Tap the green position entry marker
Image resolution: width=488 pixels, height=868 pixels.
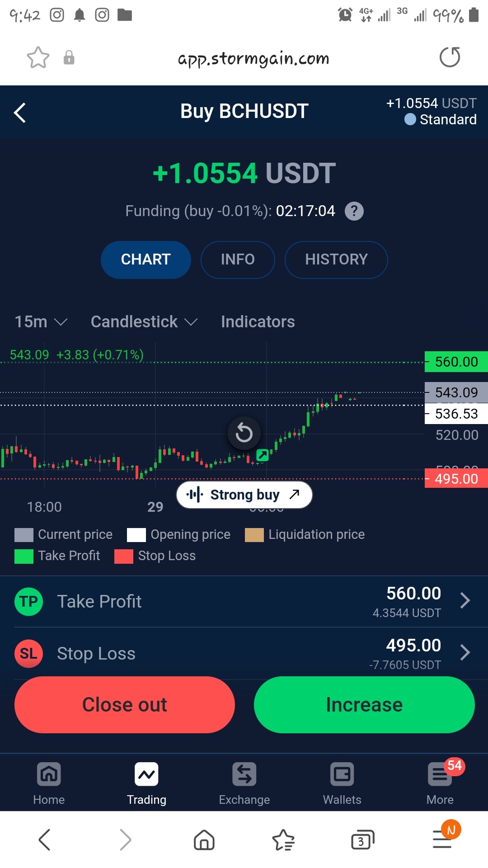pos(263,455)
